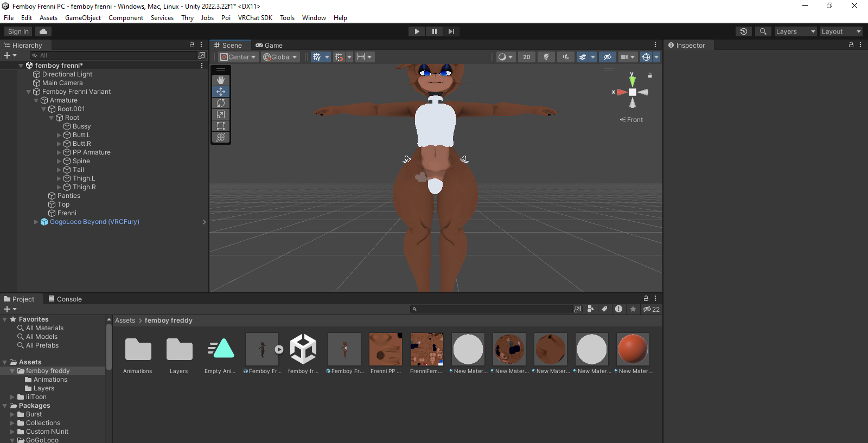Select the red sphere New Material
Image resolution: width=868 pixels, height=443 pixels.
pyautogui.click(x=633, y=354)
